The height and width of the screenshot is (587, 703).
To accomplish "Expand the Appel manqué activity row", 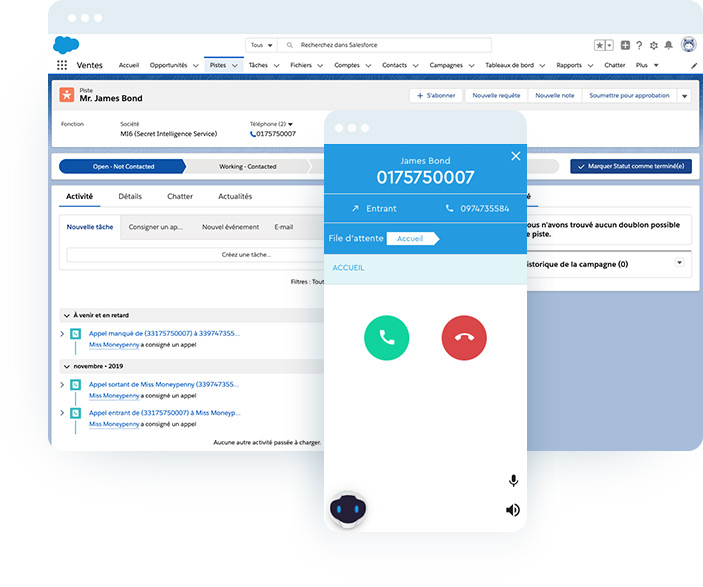I will 62,334.
